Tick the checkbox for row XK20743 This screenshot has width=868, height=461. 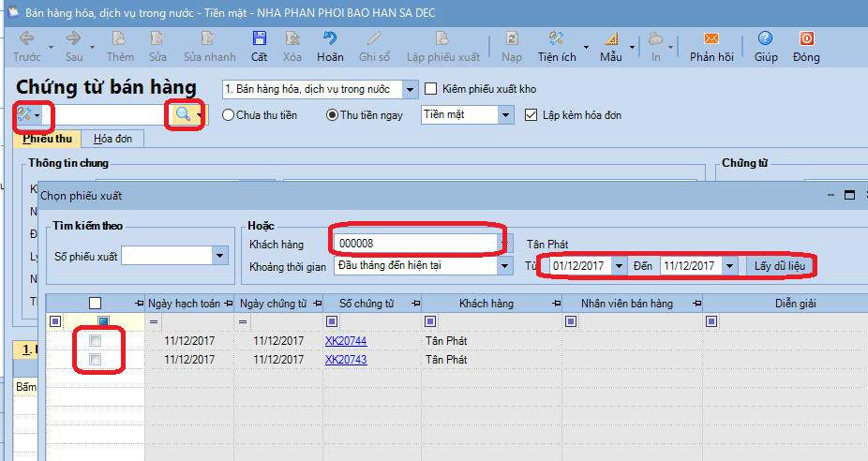96,359
